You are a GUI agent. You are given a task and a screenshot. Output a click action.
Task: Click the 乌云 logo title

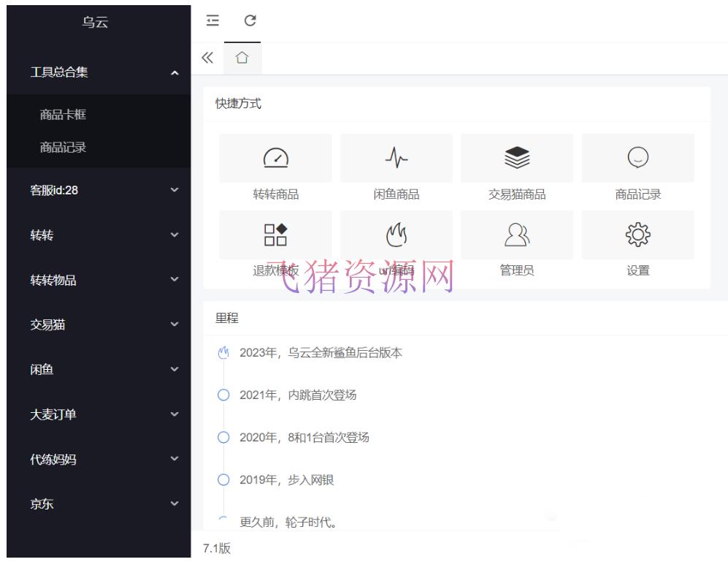pyautogui.click(x=95, y=22)
